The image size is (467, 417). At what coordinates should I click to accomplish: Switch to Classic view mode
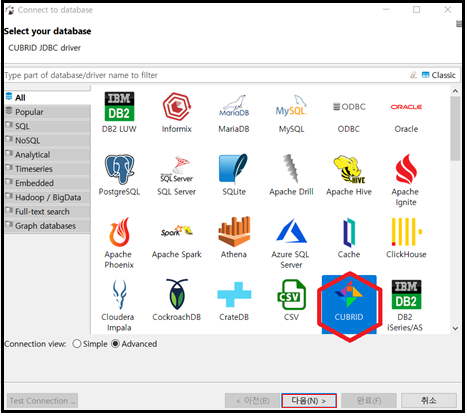coord(438,75)
